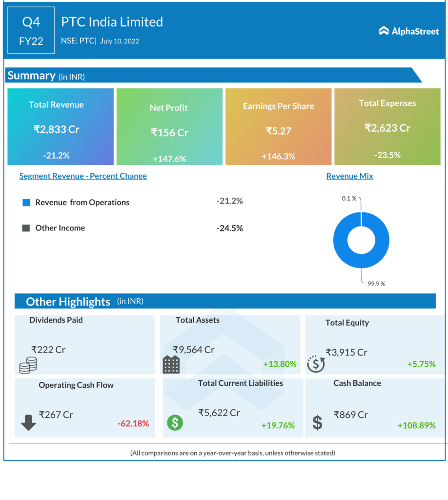Click the green dollar circle icon
The image size is (448, 500).
[x=175, y=422]
